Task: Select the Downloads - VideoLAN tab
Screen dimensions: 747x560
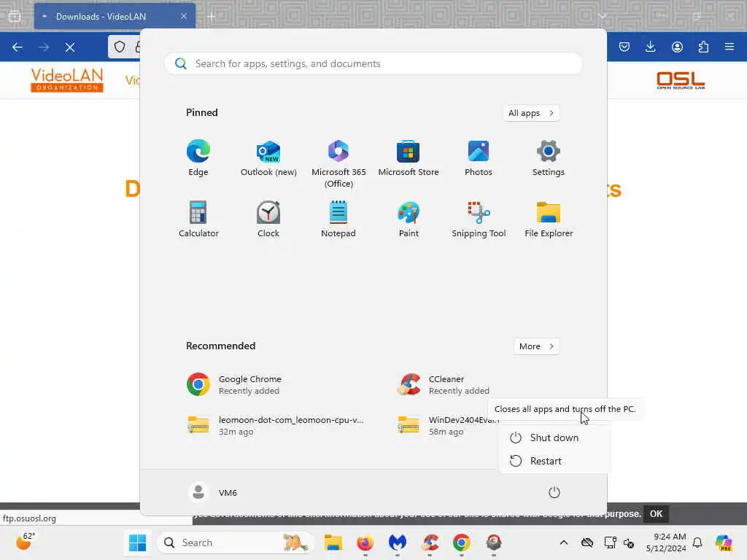Action: (115, 16)
